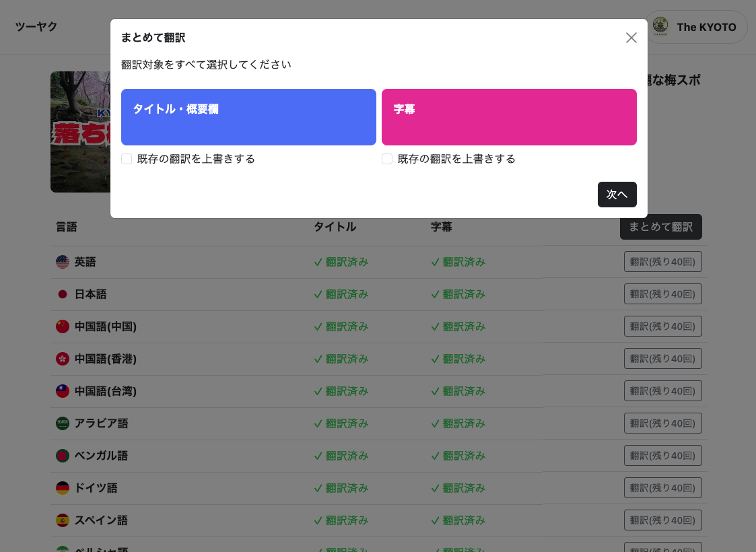This screenshot has height=552, width=756.
Task: Click ベンガル語 title 翻訳済み status
Action: pyautogui.click(x=341, y=456)
